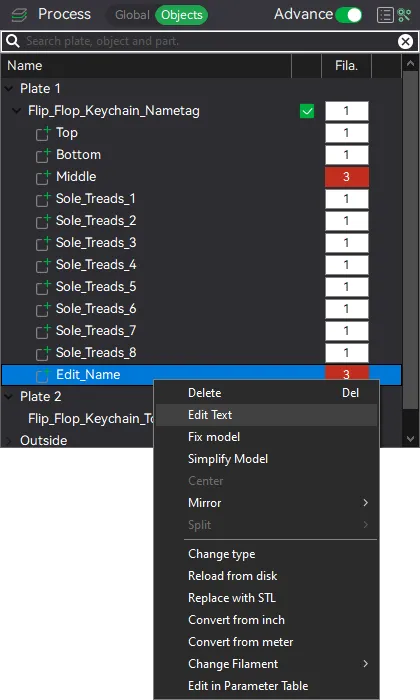
Task: Click the part icon beside Sole_Treads_5
Action: [43, 287]
